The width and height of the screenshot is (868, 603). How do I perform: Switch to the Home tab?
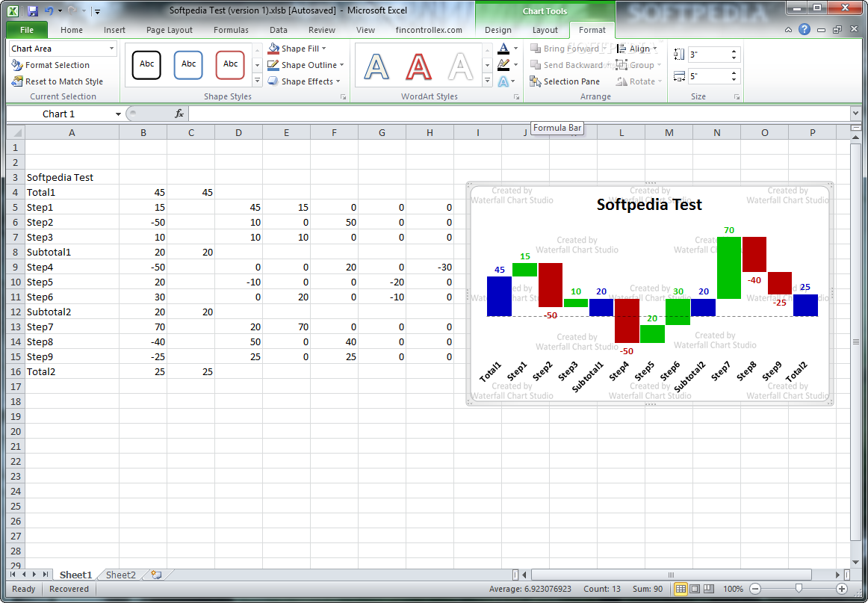[x=72, y=30]
